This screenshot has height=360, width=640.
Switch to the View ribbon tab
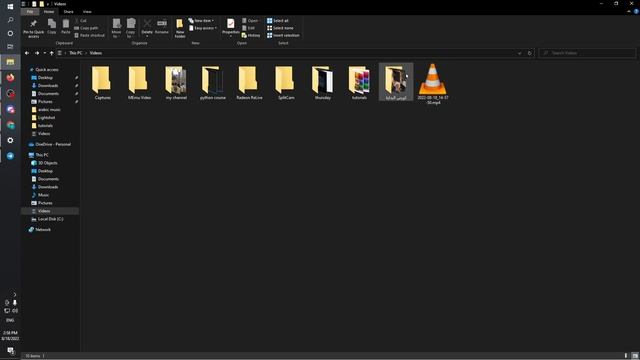[x=87, y=11]
